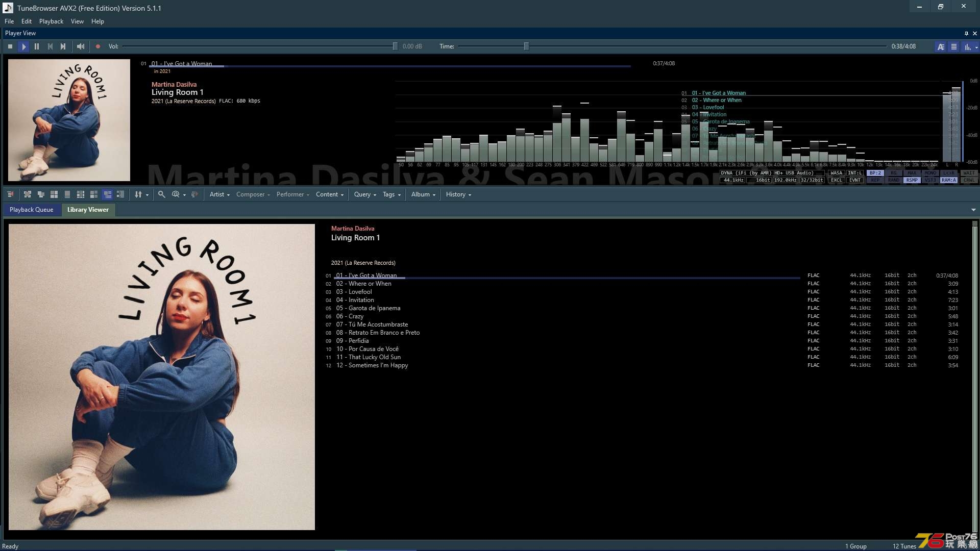Select the four-tile grid view icon
The height and width of the screenshot is (551, 980).
click(54, 194)
